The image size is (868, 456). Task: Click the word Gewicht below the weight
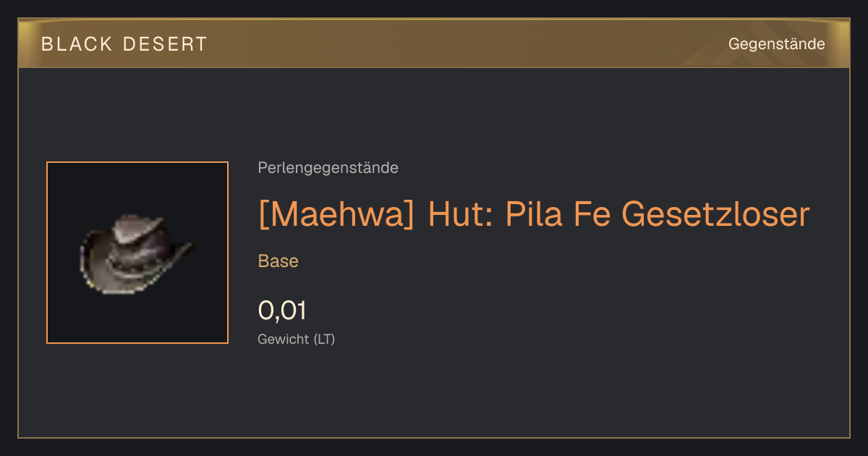point(283,339)
